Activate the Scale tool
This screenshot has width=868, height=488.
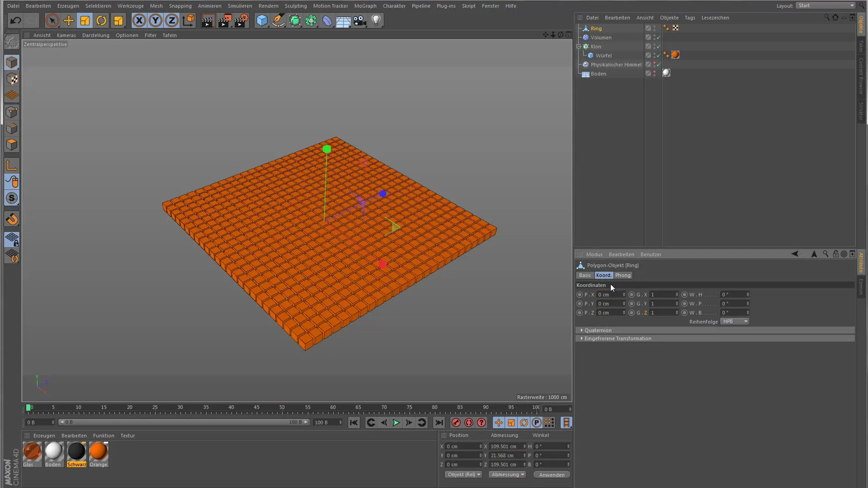(x=85, y=20)
